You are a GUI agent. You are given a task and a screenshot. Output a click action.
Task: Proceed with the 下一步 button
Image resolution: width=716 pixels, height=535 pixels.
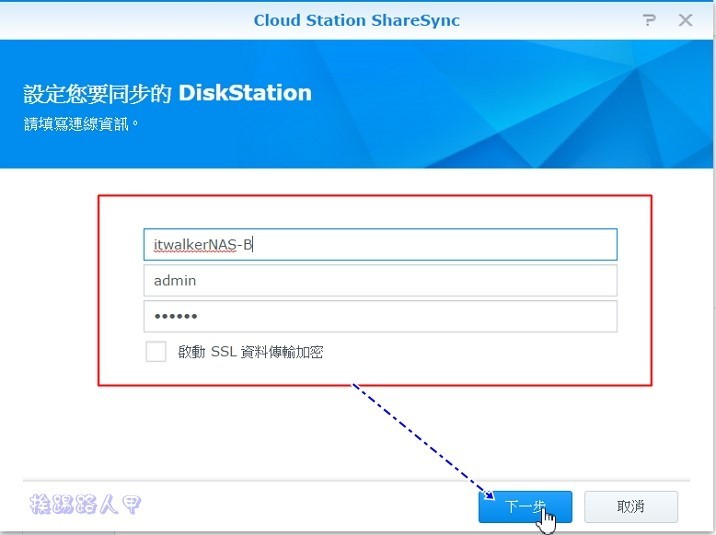525,507
